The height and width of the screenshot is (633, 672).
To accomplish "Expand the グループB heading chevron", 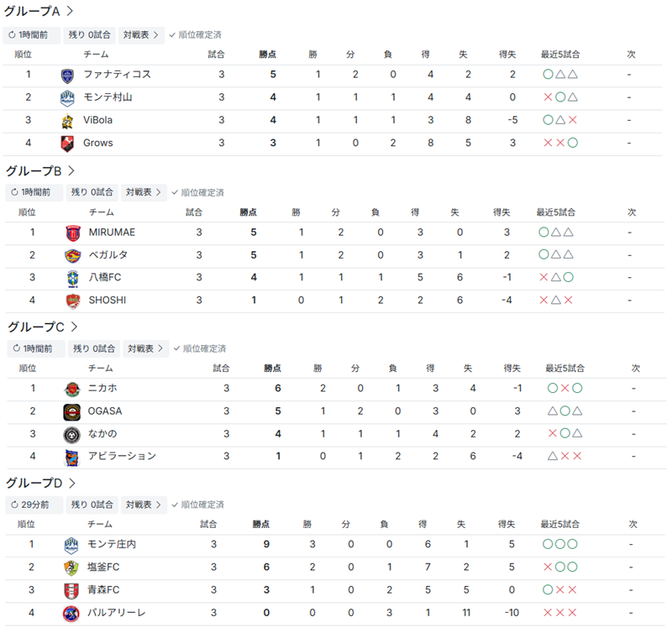I will 71,170.
